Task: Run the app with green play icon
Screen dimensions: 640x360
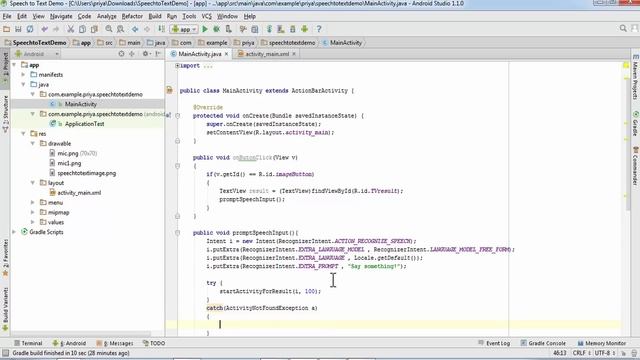Action: tap(205, 29)
